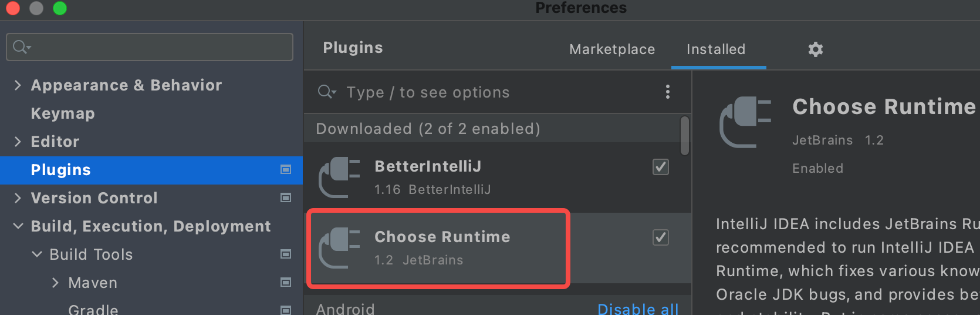Select the Installed tab
The height and width of the screenshot is (315, 980).
tap(716, 49)
